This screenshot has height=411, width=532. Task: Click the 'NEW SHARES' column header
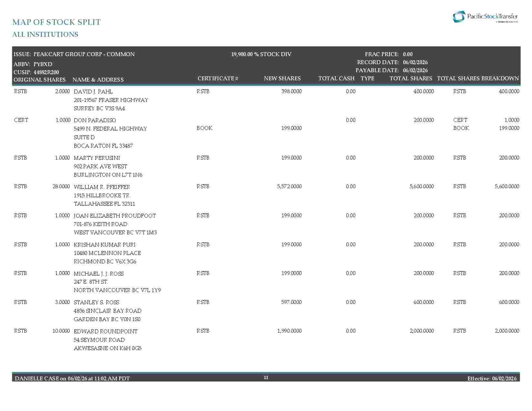[x=282, y=78]
